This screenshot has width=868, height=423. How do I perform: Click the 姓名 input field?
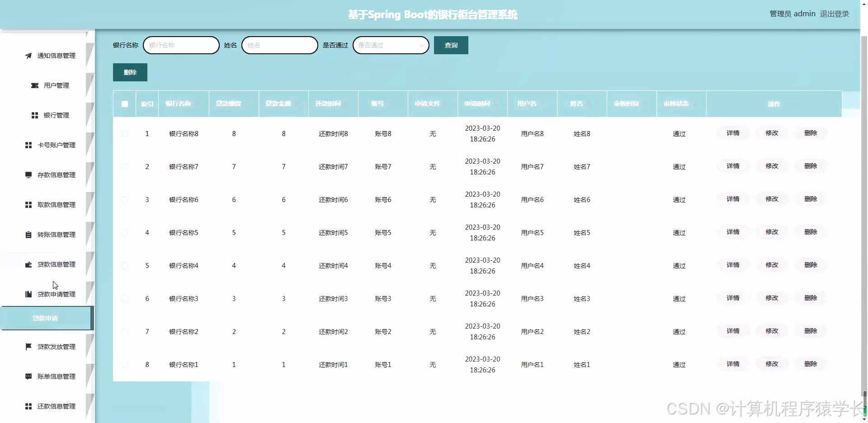tap(279, 45)
